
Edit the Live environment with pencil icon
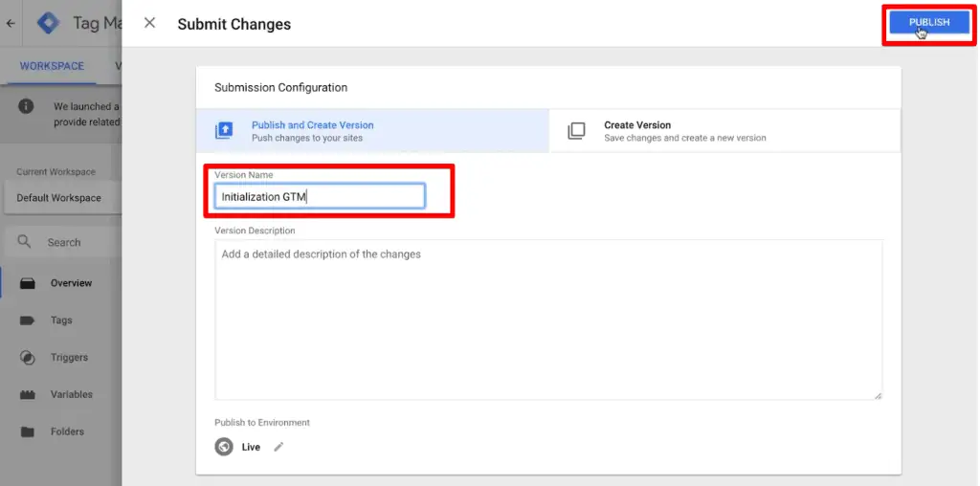click(278, 447)
